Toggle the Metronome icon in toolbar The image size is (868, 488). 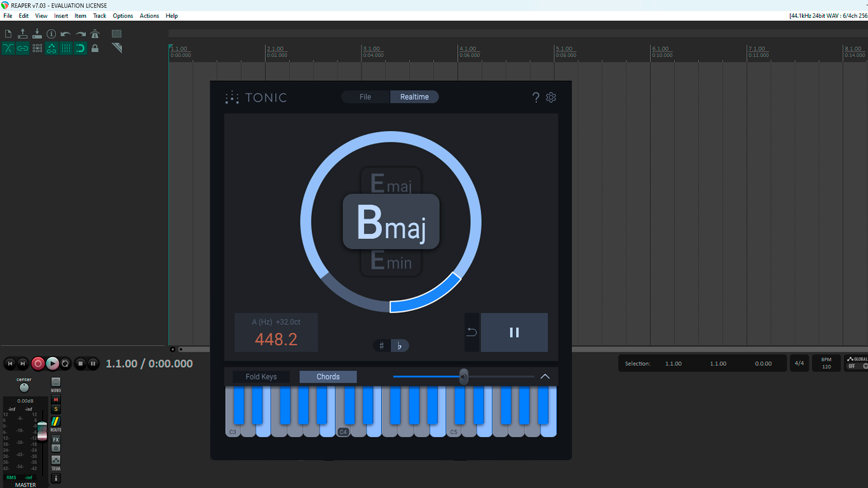95,34
